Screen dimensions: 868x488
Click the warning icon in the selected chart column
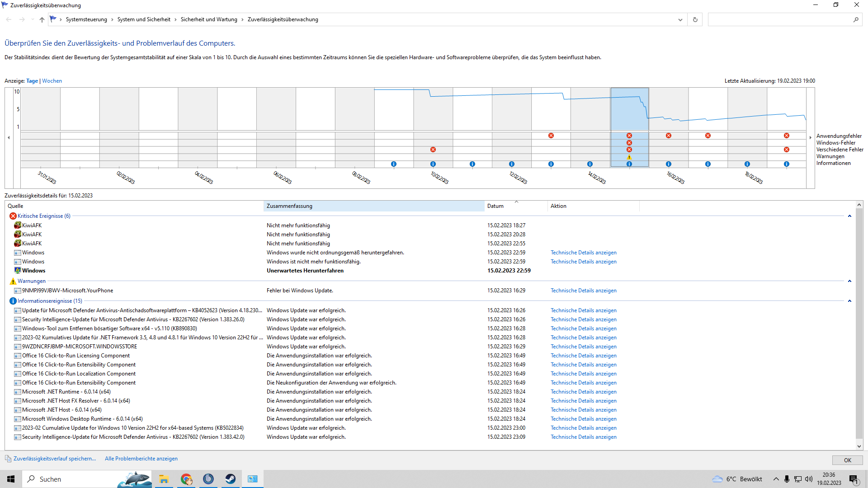click(x=629, y=157)
